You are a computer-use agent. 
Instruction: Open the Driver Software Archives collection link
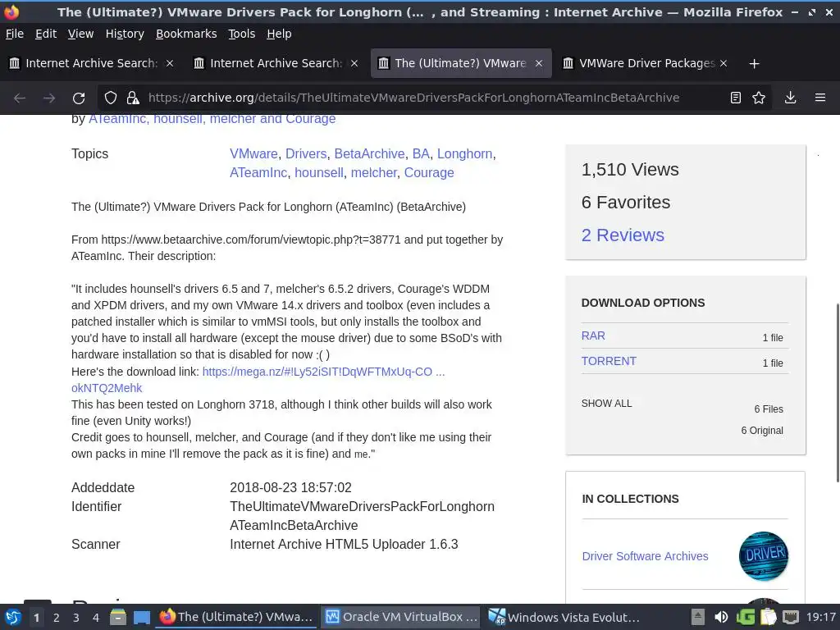click(645, 556)
